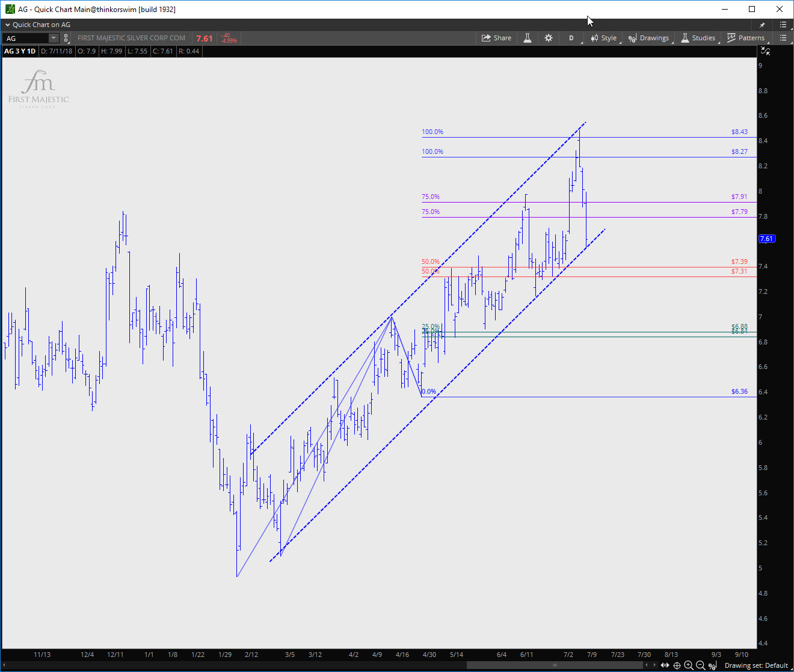Open the Drawings tools menu
This screenshot has height=672, width=794.
tap(649, 38)
